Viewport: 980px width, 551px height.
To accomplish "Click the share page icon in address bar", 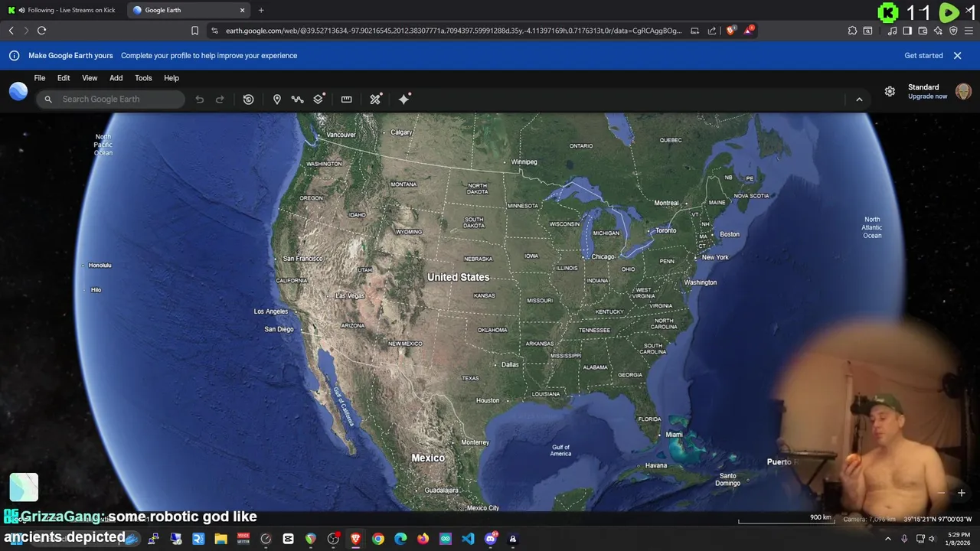I will click(x=711, y=31).
